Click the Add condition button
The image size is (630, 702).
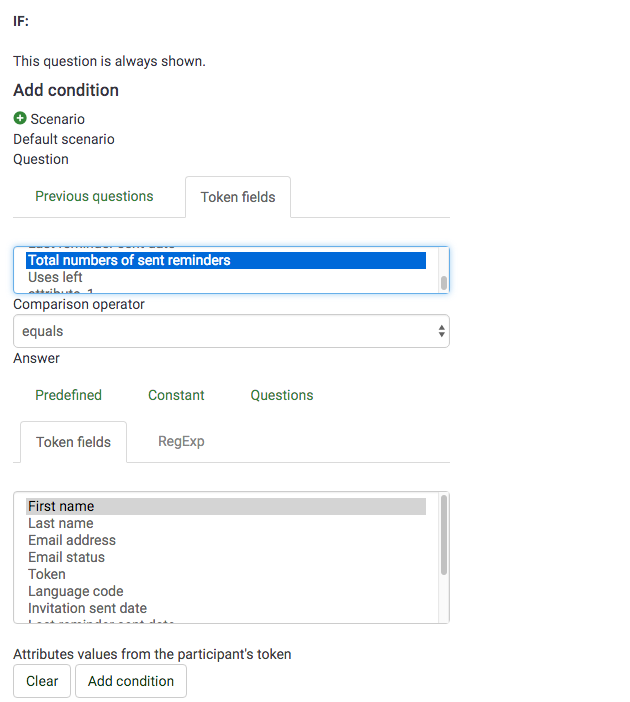[x=131, y=681]
